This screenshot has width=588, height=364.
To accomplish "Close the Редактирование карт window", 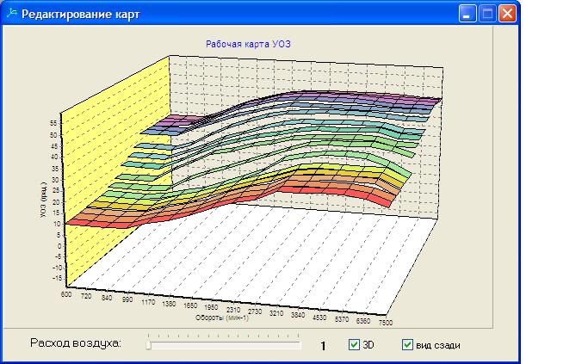I will point(507,14).
